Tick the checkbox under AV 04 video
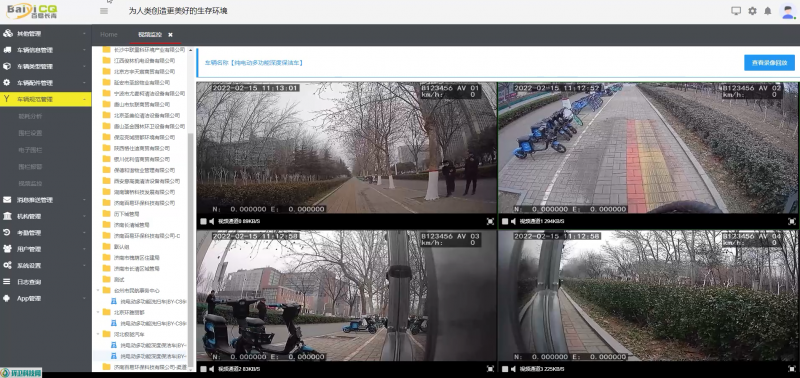The height and width of the screenshot is (378, 800). click(505, 369)
